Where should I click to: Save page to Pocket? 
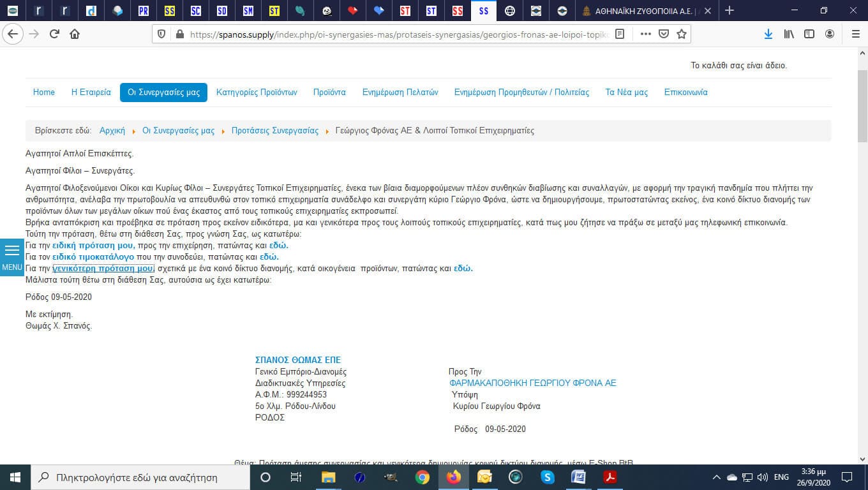664,34
